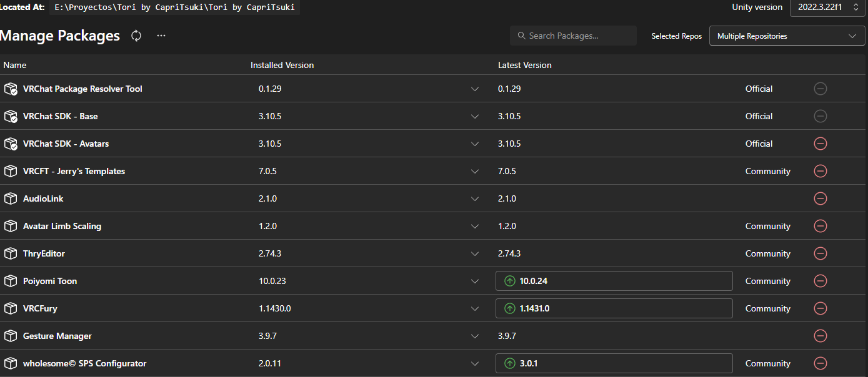This screenshot has height=377, width=868.
Task: Remove the Avatar Limb Scaling package
Action: [821, 226]
